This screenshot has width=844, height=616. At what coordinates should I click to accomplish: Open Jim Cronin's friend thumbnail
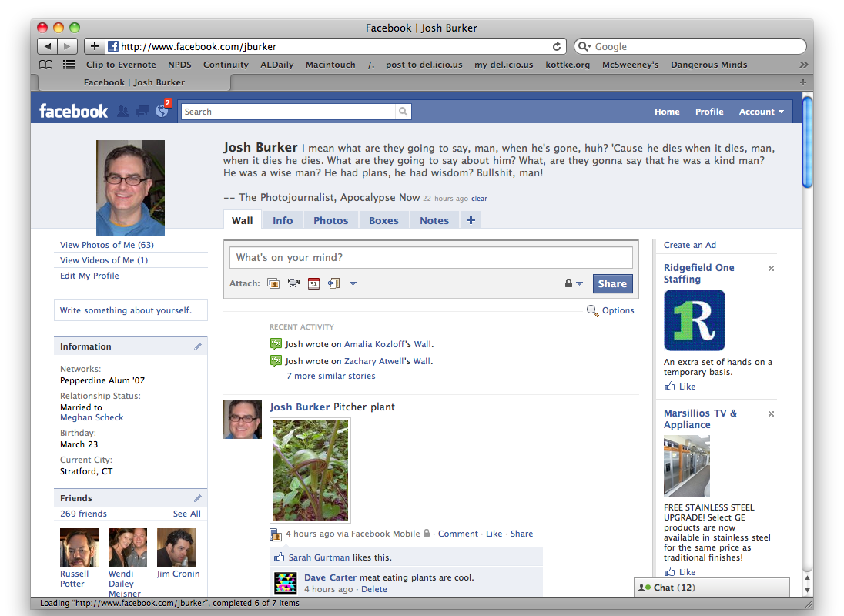point(176,547)
